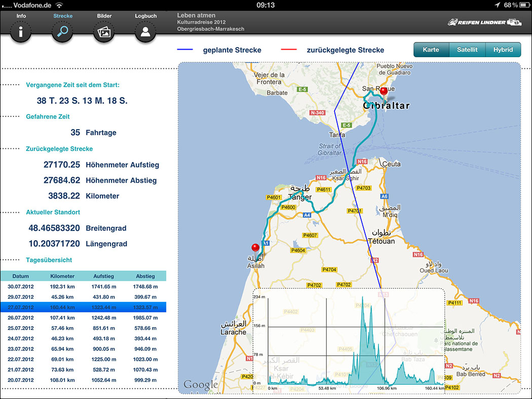Tap the battery indicator icon
532x399 pixels.
(x=525, y=5)
